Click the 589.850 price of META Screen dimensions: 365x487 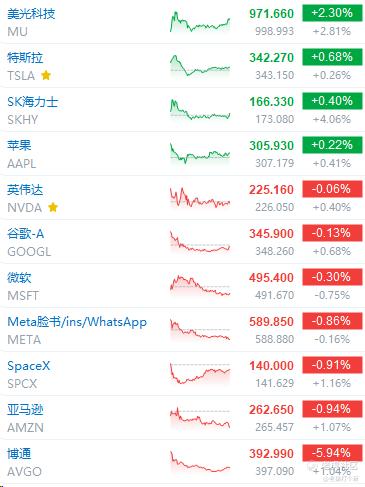(x=271, y=322)
